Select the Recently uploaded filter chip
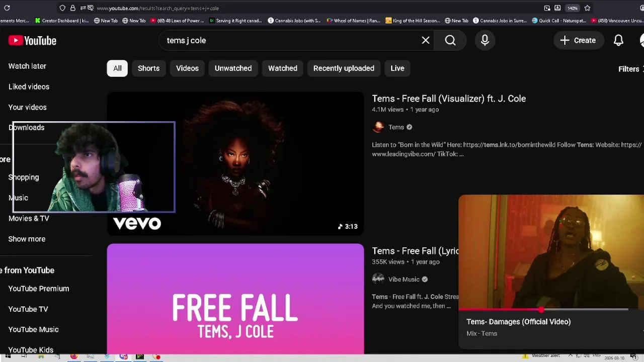The height and width of the screenshot is (362, 644). pyautogui.click(x=344, y=68)
